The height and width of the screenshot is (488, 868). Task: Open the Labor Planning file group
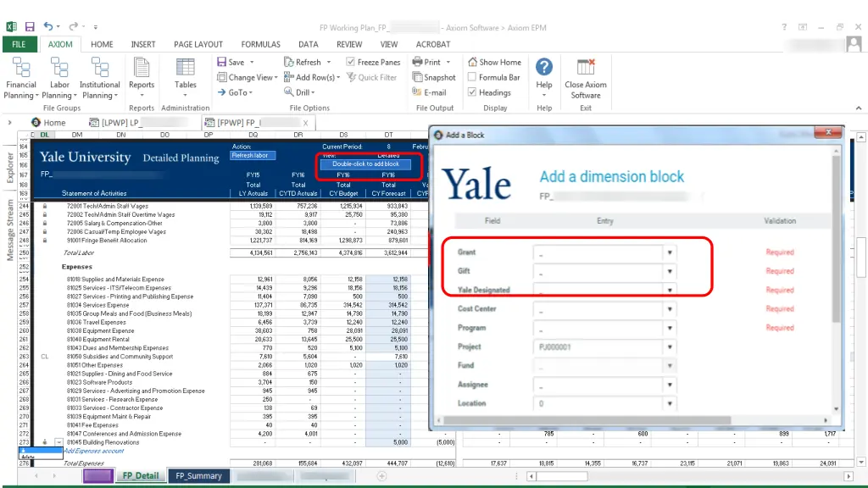tap(59, 78)
